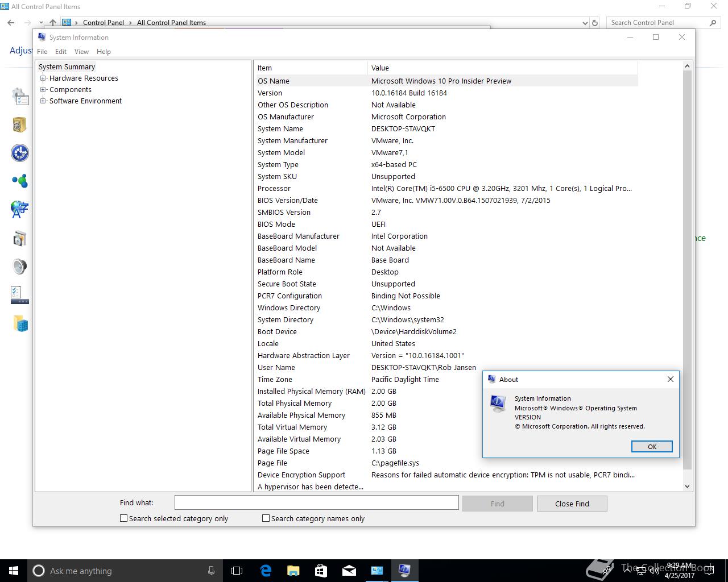Image resolution: width=728 pixels, height=582 pixels.
Task: Click the scroll down arrow in details list
Action: point(687,486)
